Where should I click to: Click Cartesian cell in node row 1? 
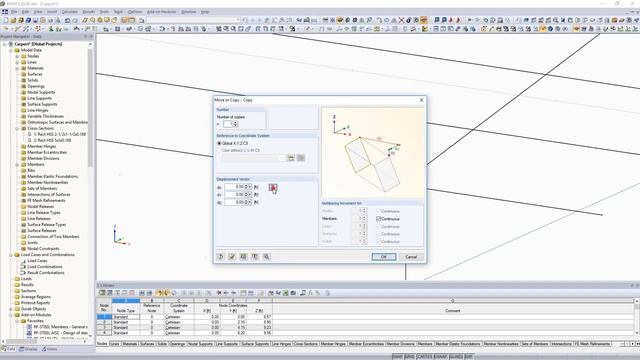click(179, 317)
